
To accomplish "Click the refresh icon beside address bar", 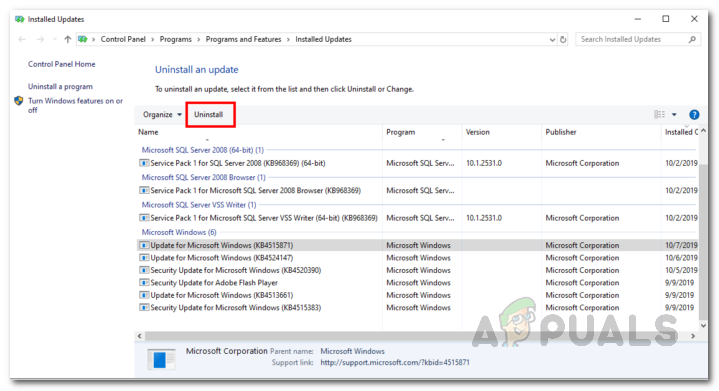I will [x=563, y=39].
